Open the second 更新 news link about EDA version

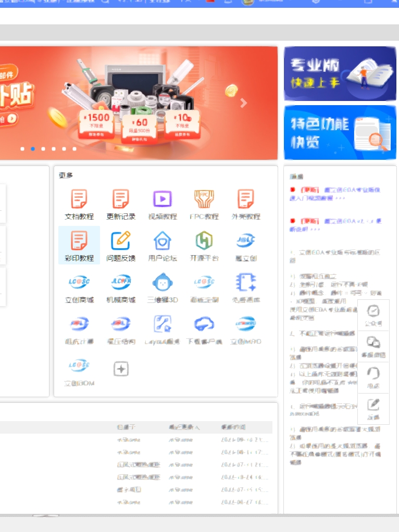tap(335, 224)
